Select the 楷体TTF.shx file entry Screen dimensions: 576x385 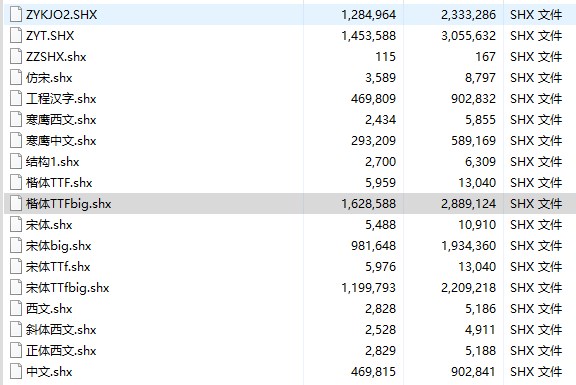coord(59,183)
